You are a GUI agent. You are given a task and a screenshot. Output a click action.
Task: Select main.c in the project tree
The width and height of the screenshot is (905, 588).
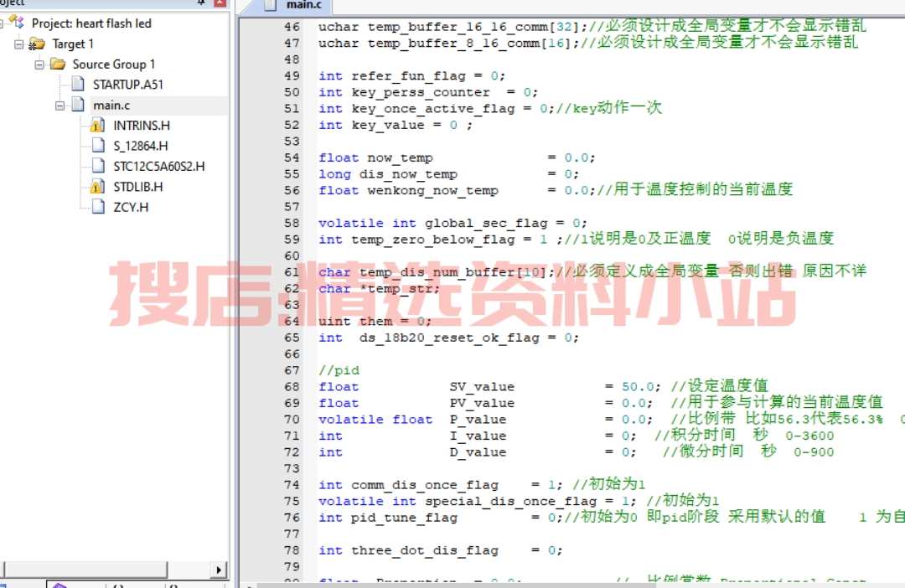[111, 105]
